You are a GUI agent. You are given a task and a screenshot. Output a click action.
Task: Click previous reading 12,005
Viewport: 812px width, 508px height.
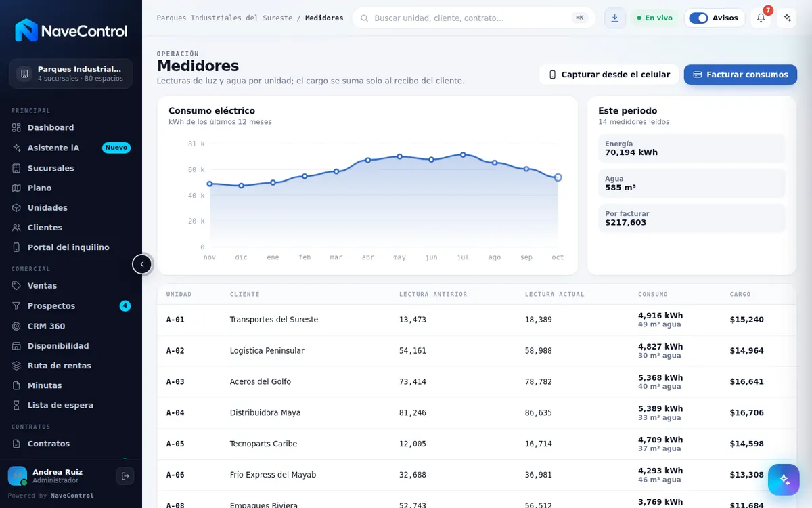pyautogui.click(x=413, y=444)
